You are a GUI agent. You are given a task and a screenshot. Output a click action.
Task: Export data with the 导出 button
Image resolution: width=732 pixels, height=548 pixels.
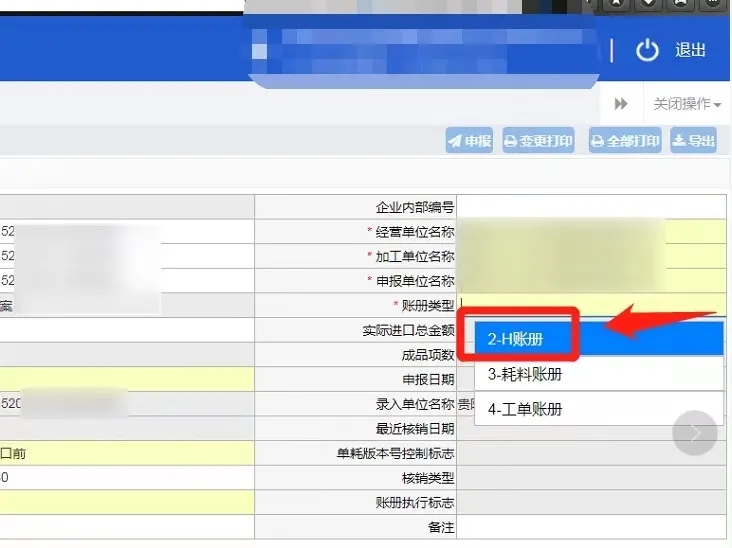[x=693, y=141]
